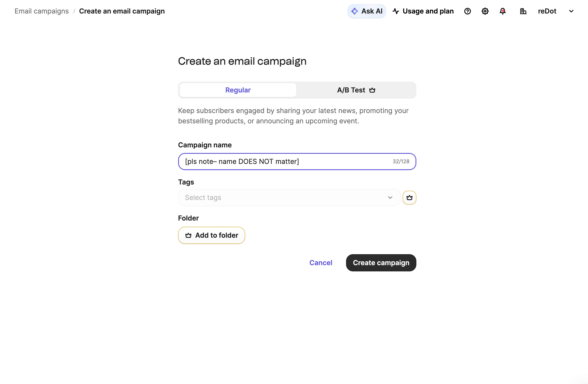Click the Ask AI diamond icon
Viewport: 588px width, 384px height.
pos(354,11)
